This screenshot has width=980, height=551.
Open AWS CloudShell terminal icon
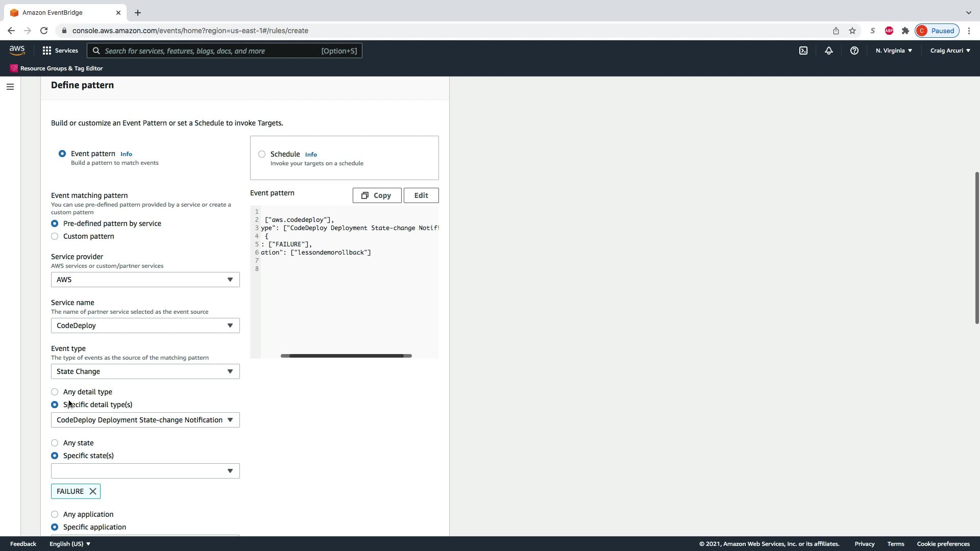coord(803,51)
